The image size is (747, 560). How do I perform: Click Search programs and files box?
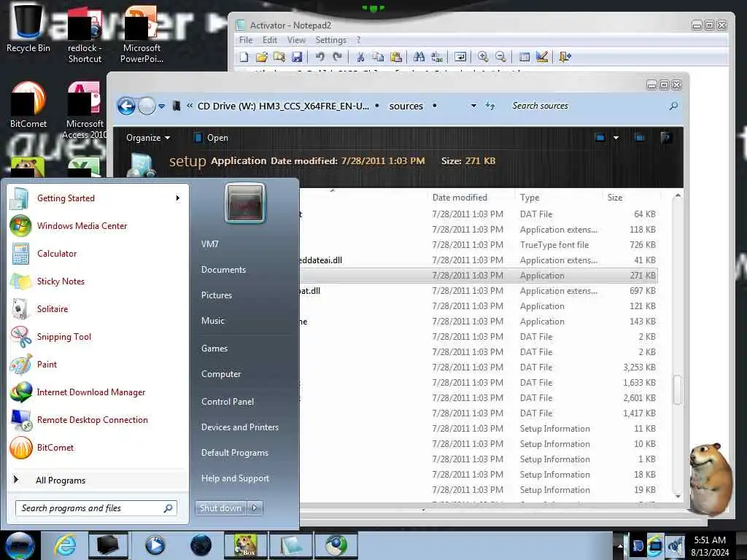pyautogui.click(x=96, y=508)
